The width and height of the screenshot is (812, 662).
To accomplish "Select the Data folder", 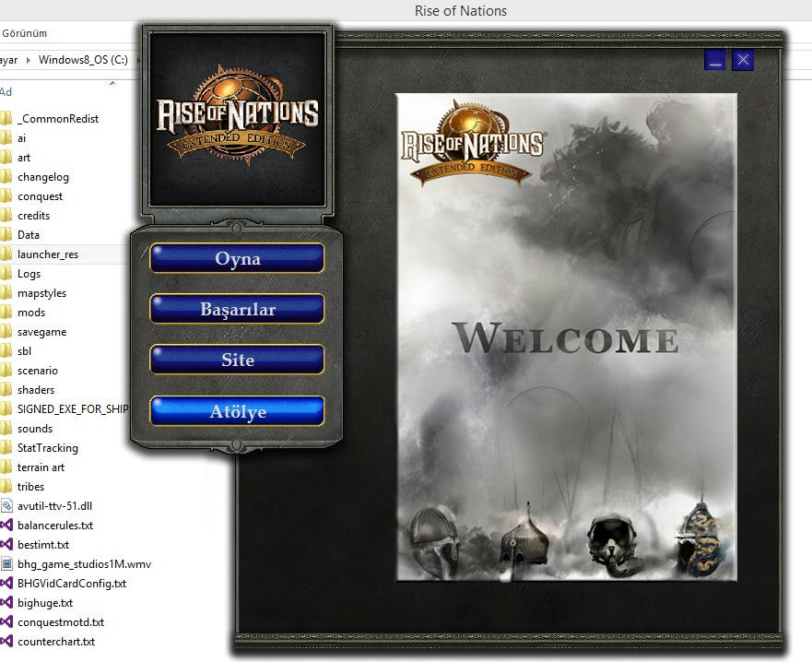I will coord(29,235).
